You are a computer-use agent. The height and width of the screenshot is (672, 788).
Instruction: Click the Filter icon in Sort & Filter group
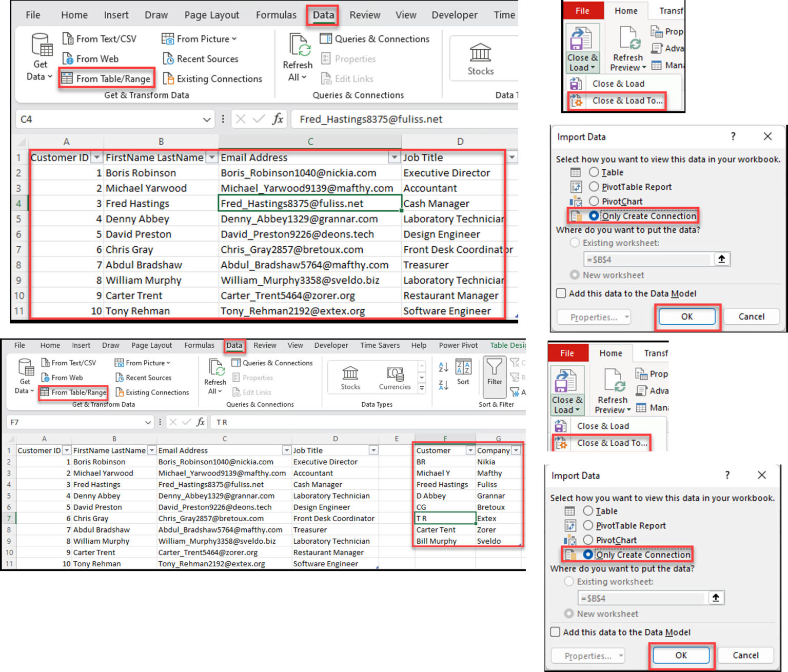pyautogui.click(x=494, y=378)
